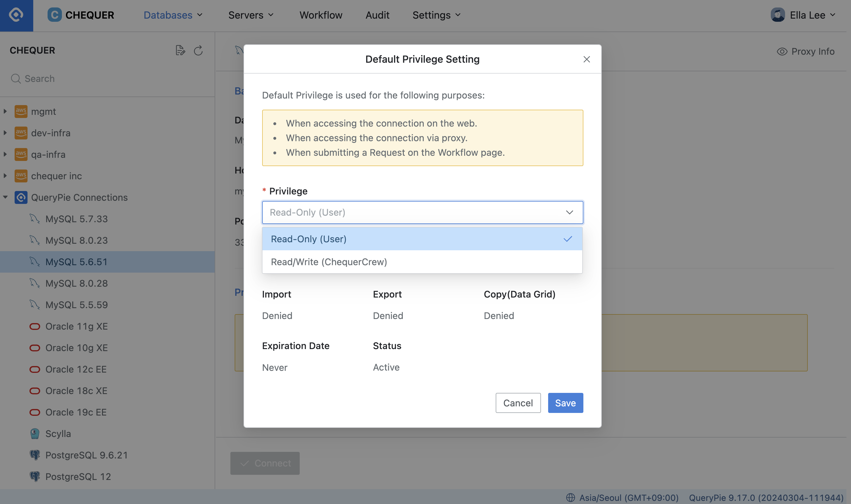Click the dolphin icon for MySQL 5.5.59
Viewport: 851px width, 504px height.
(x=35, y=305)
